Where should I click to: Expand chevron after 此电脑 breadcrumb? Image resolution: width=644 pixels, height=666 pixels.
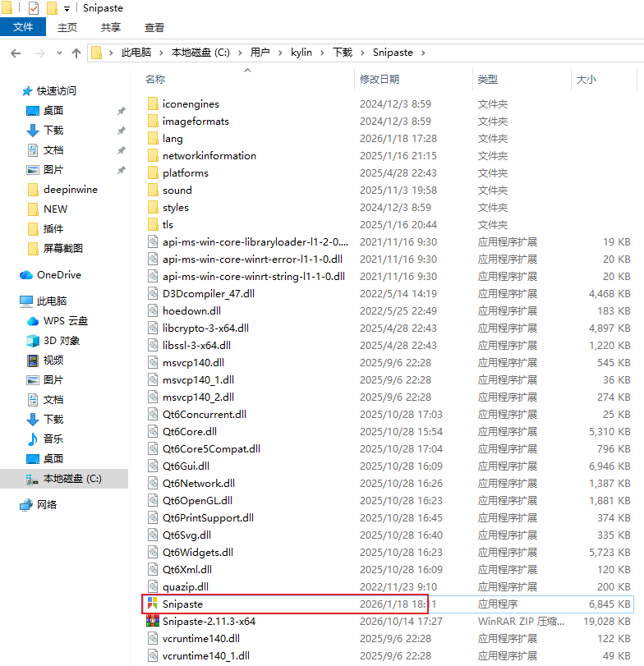tap(162, 53)
